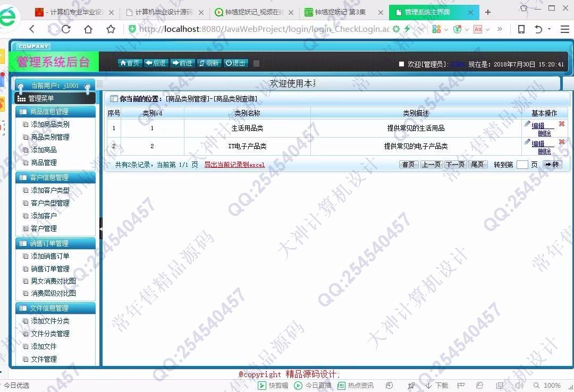This screenshot has width=574, height=392.
Task: Open 添加客户 in the sidebar
Action: pyautogui.click(x=44, y=216)
